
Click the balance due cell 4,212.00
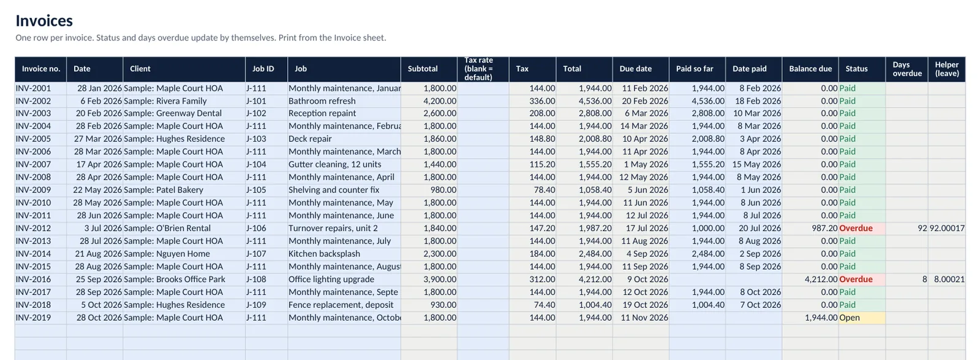(810, 280)
